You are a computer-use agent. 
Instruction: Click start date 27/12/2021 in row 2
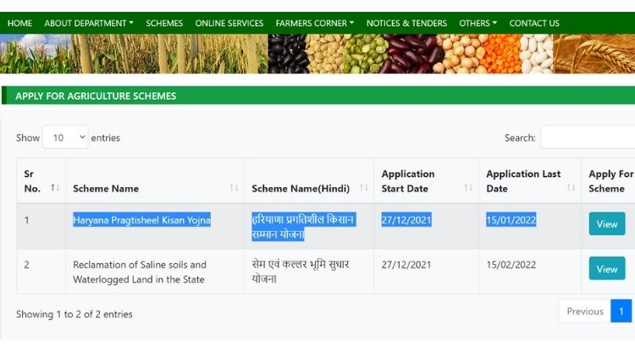pyautogui.click(x=406, y=265)
